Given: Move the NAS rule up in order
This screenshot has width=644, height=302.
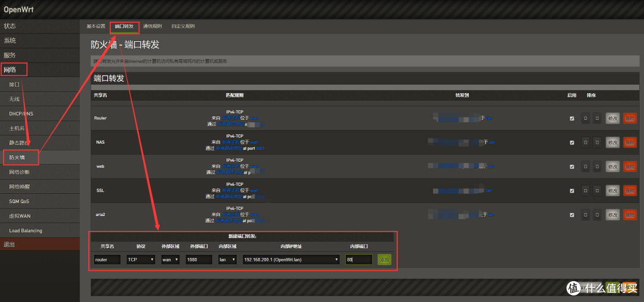Looking at the screenshot, I should pos(586,142).
